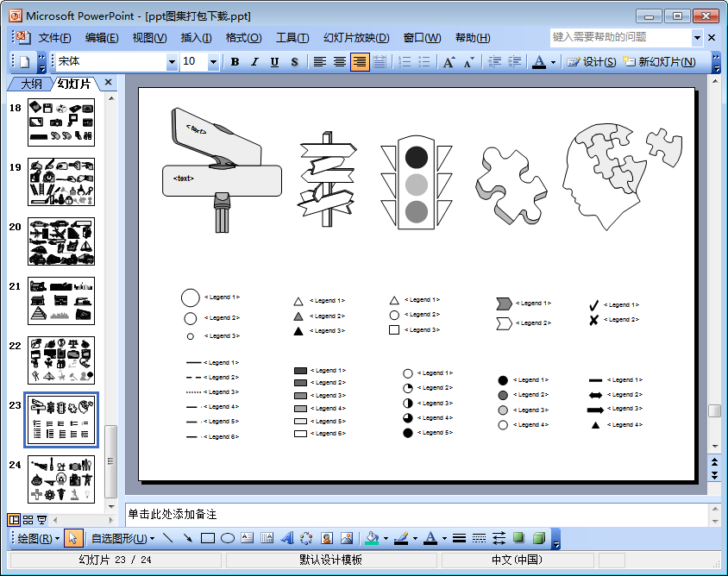
Task: Select the Oval drawing tool
Action: point(228,538)
